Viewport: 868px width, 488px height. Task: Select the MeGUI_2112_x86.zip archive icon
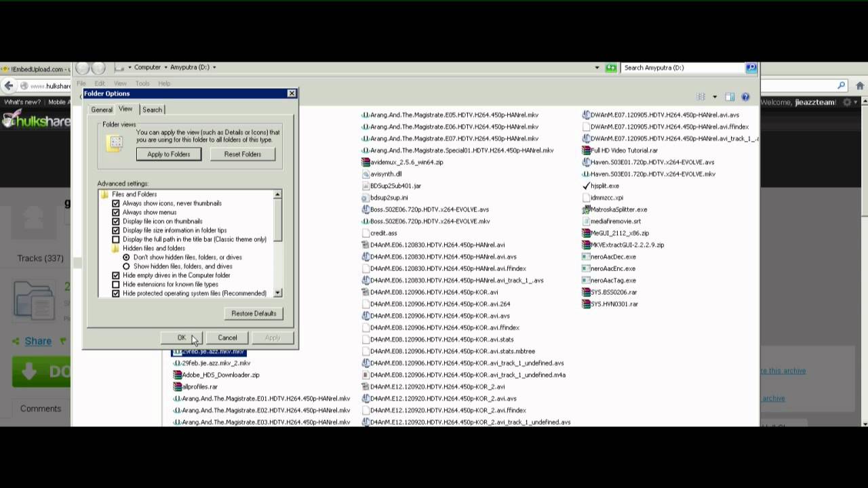tap(586, 233)
